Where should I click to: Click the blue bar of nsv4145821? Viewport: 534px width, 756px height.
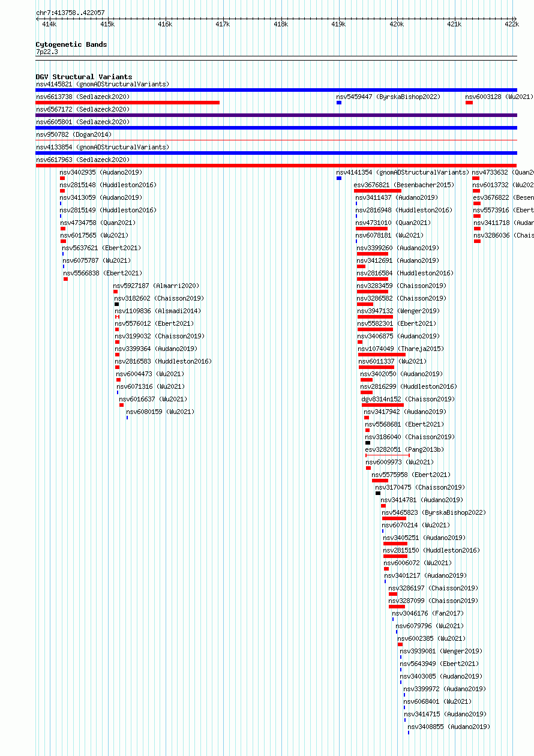click(276, 90)
